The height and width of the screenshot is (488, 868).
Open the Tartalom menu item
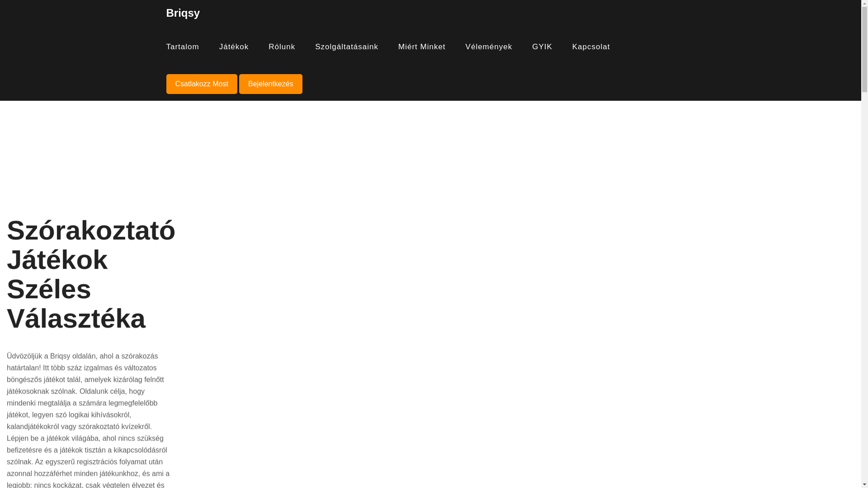183,47
